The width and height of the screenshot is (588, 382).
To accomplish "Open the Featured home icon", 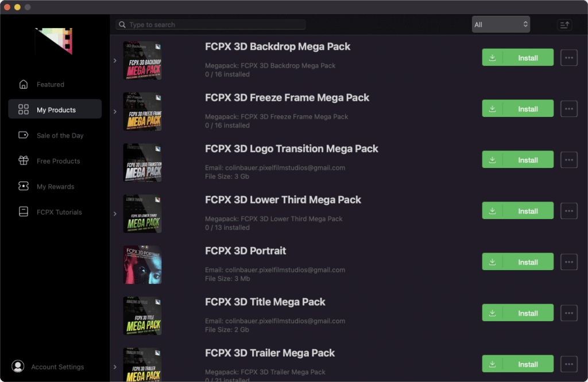I will pos(23,84).
